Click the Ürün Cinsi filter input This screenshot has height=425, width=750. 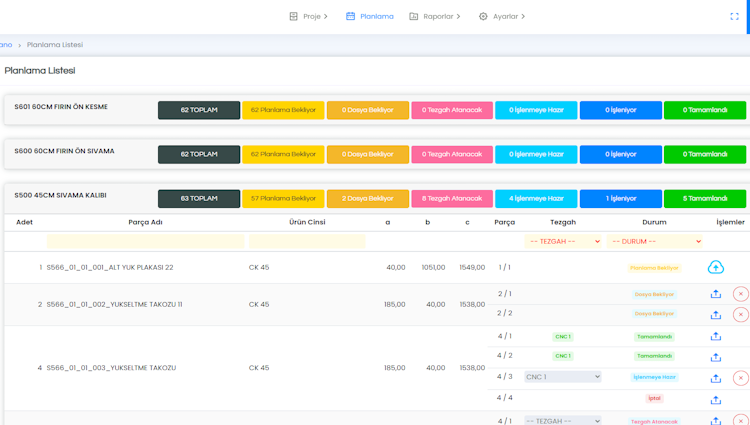tap(307, 241)
